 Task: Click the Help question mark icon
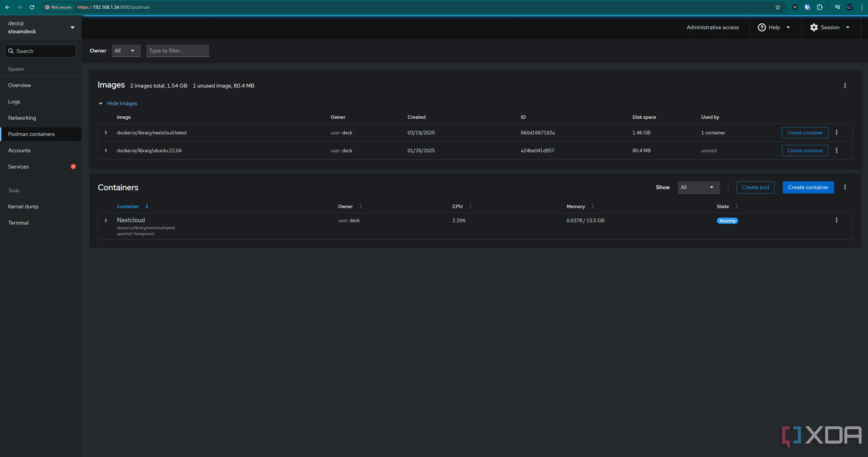[x=762, y=27]
